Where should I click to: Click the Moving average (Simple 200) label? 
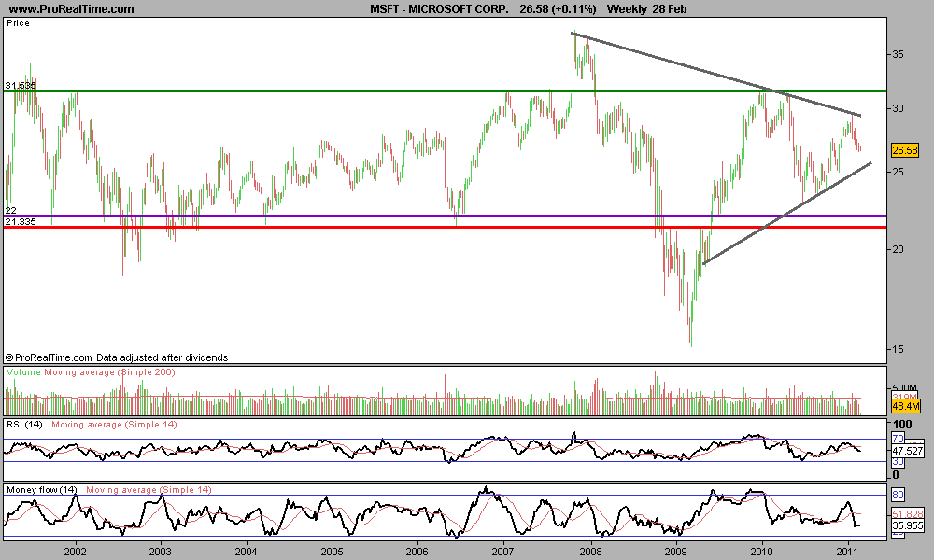pyautogui.click(x=109, y=372)
